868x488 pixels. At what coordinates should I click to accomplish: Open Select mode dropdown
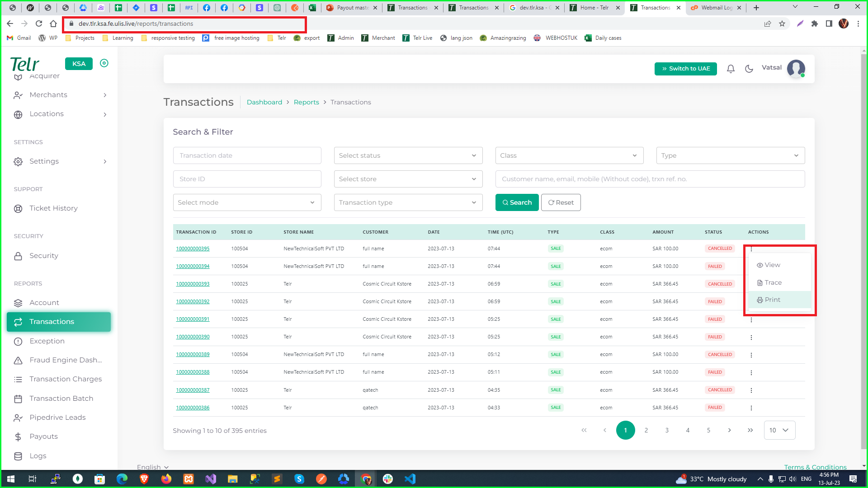click(x=247, y=202)
